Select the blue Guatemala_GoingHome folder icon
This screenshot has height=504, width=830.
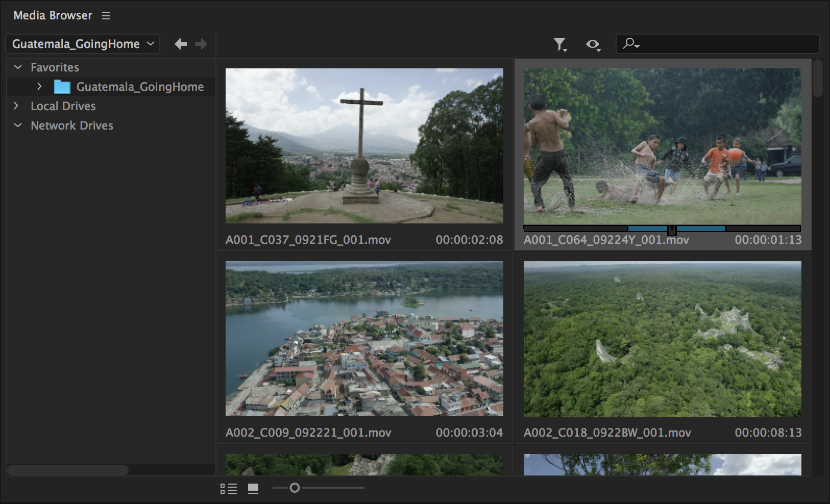pyautogui.click(x=62, y=86)
